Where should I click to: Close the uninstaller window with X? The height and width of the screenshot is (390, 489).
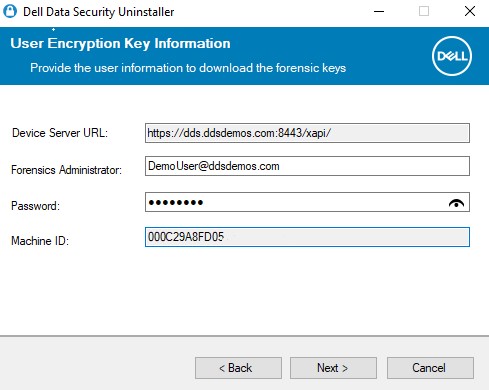470,11
